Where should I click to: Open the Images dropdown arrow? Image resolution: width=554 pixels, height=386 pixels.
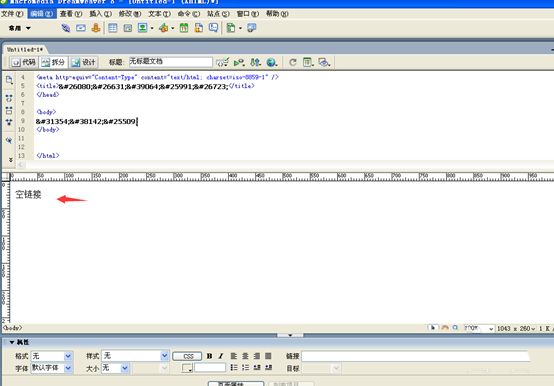(x=152, y=28)
